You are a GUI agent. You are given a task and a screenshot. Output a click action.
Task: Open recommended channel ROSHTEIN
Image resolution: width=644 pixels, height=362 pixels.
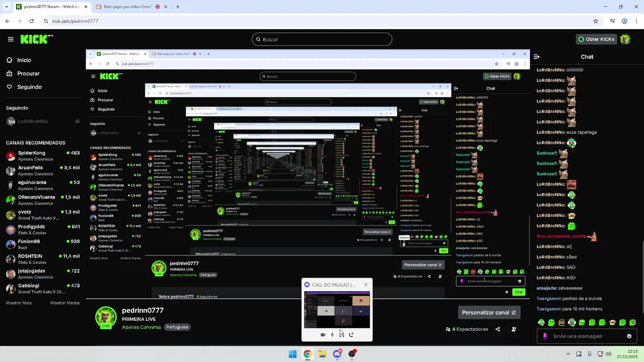tap(43, 259)
